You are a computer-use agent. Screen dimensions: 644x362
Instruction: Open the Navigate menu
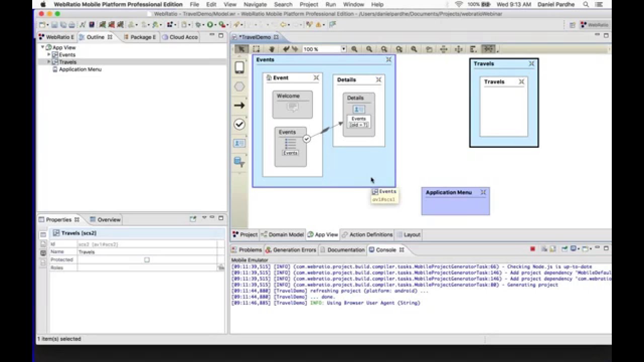(x=255, y=5)
